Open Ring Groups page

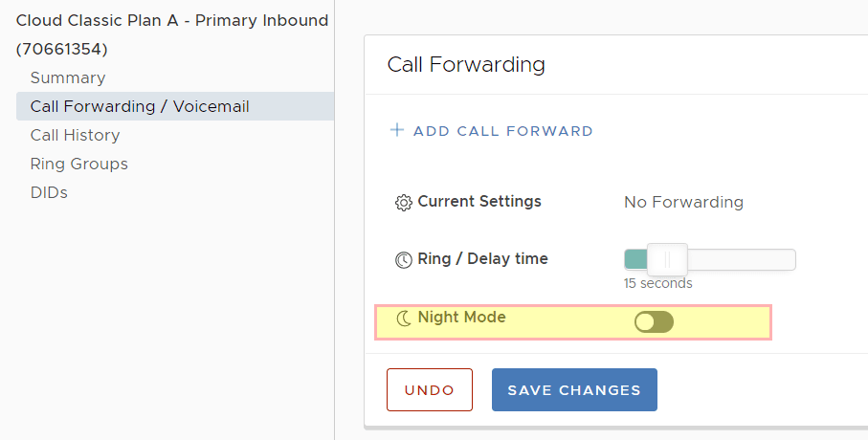(x=78, y=164)
